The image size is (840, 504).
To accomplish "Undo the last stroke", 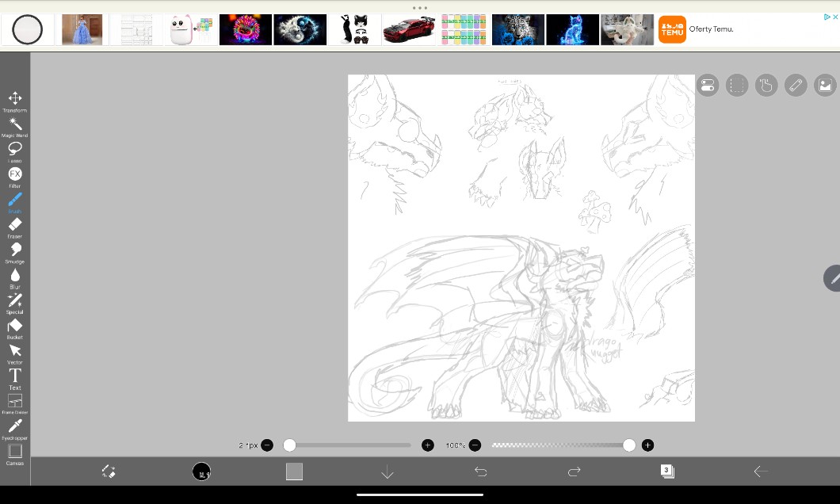I will pos(481,472).
